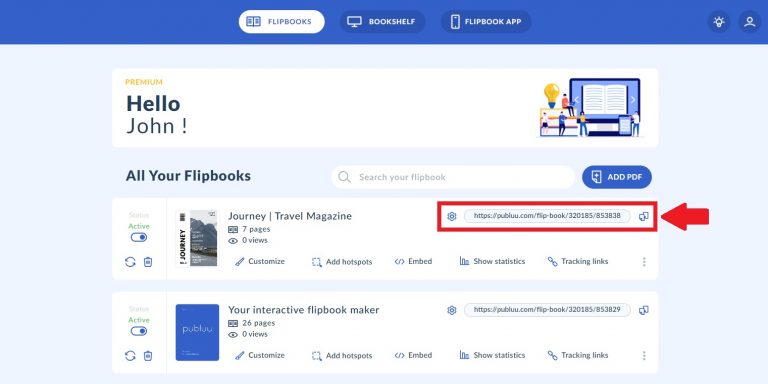This screenshot has width=768, height=384.
Task: Click the Add PDF button
Action: click(x=617, y=177)
